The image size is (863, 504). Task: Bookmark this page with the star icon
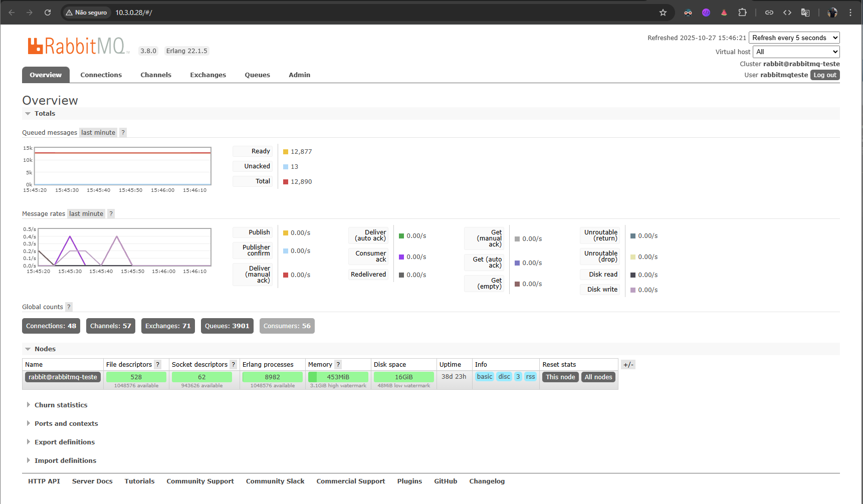[x=663, y=13]
